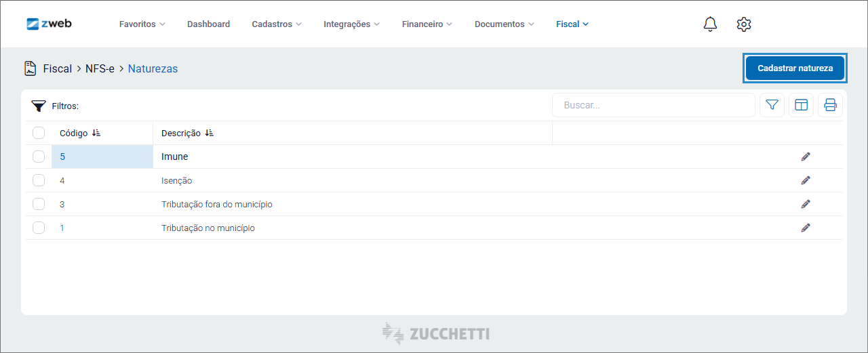Image resolution: width=868 pixels, height=353 pixels.
Task: Expand the Favoritos dropdown menu
Action: [x=142, y=24]
